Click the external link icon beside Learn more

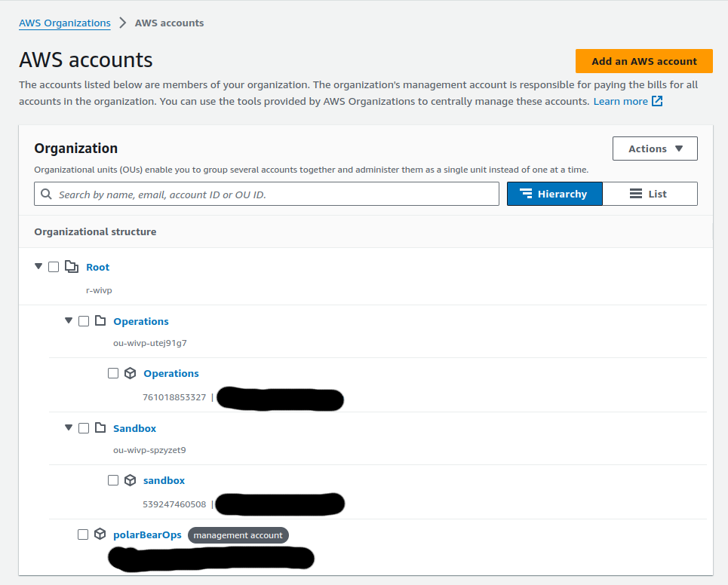click(x=657, y=101)
